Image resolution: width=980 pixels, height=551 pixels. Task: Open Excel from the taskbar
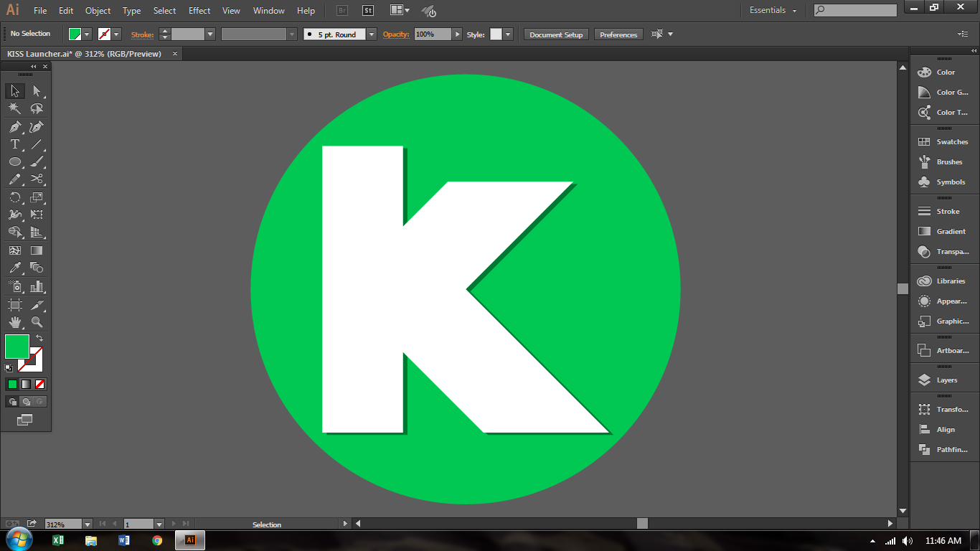coord(58,540)
